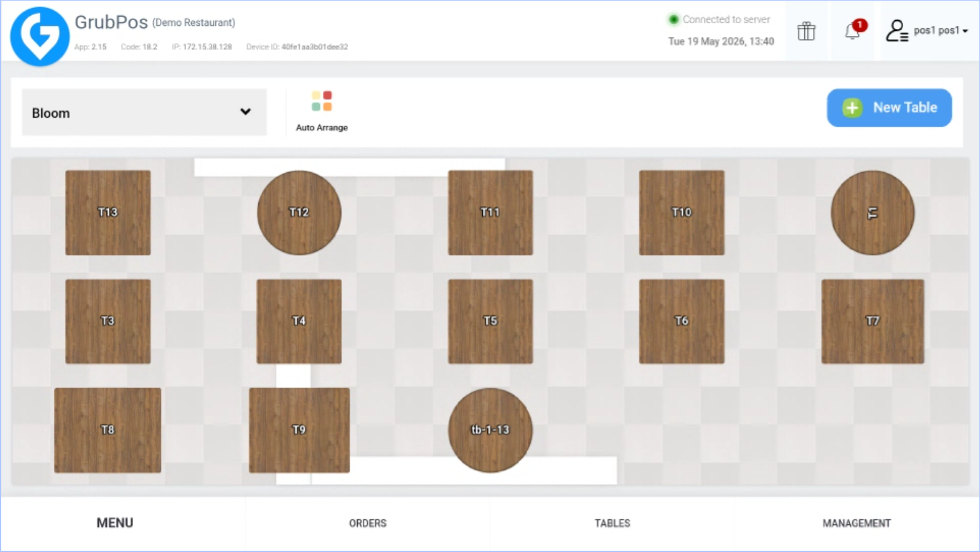Click the Device ID value text
The height and width of the screenshot is (552, 980).
pos(314,47)
